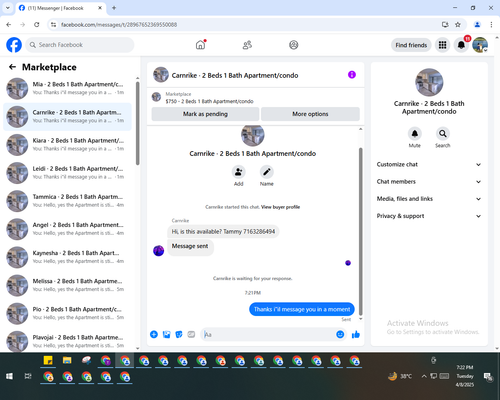Click the Name pencil icon
Viewport: 500px width, 400px height.
[x=267, y=172]
